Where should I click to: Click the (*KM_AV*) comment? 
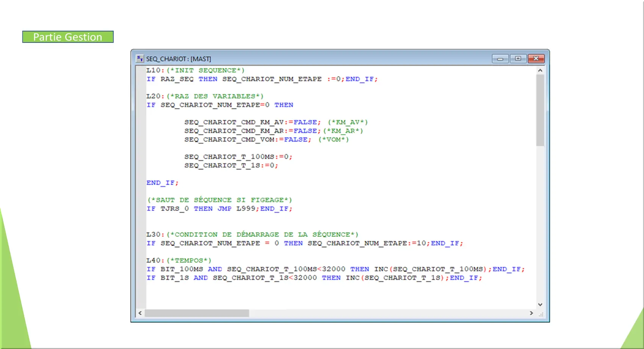[x=348, y=122]
